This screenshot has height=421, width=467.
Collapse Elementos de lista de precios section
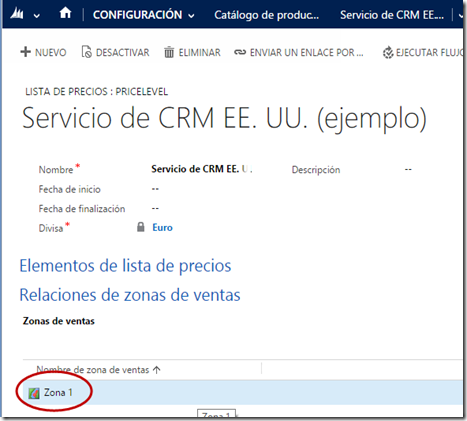tap(125, 266)
